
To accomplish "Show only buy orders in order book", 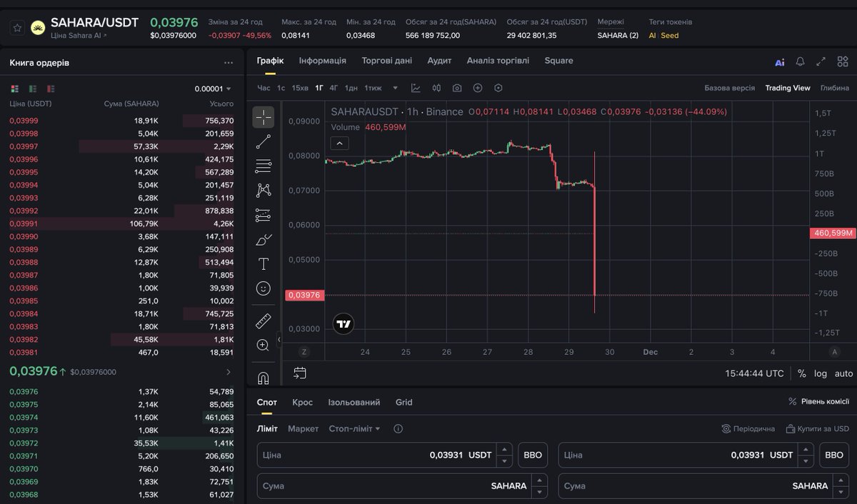I will click(x=33, y=89).
